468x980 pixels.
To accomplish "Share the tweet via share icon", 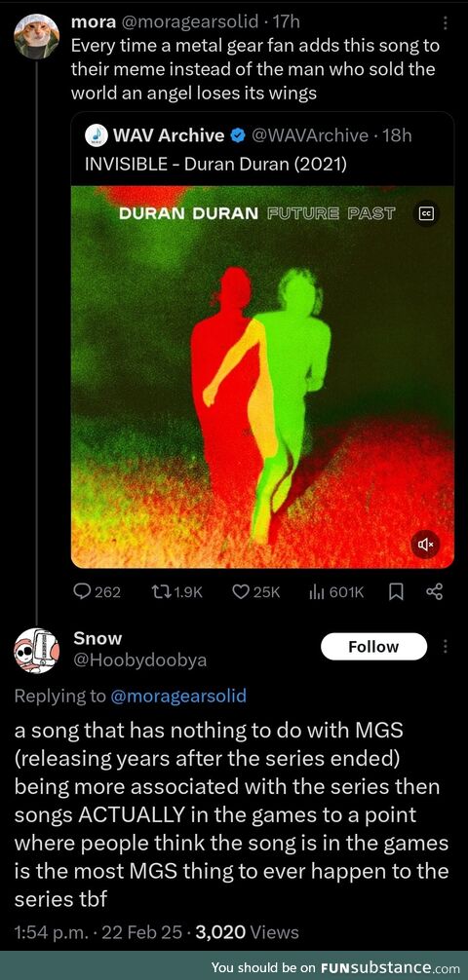I will coord(434,591).
